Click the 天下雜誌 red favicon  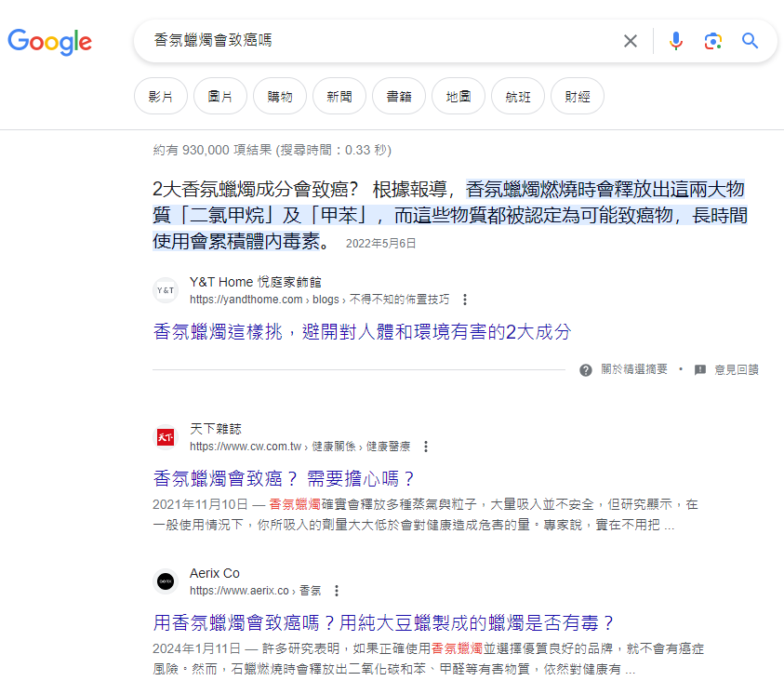pyautogui.click(x=166, y=437)
